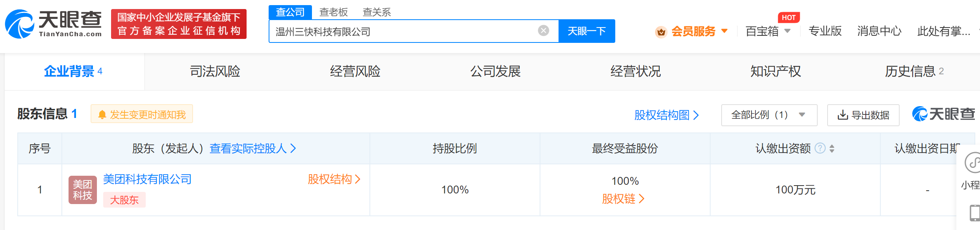This screenshot has width=980, height=230.
Task: Click the TianYanCha logo icon
Action: tap(19, 24)
